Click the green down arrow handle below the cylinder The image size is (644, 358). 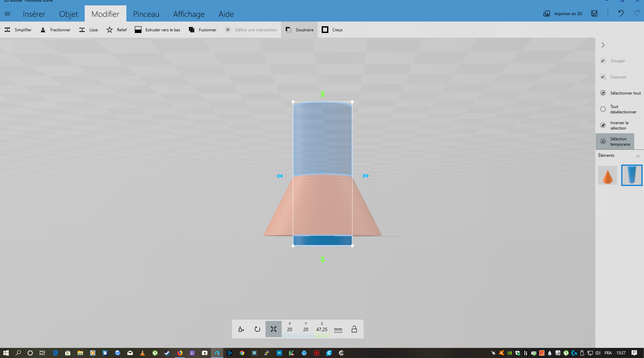[323, 260]
